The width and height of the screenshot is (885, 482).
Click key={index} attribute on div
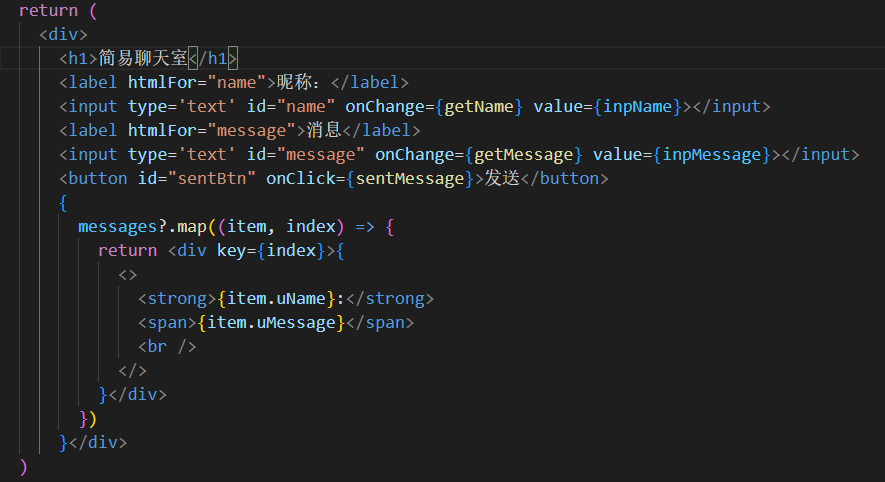point(271,251)
